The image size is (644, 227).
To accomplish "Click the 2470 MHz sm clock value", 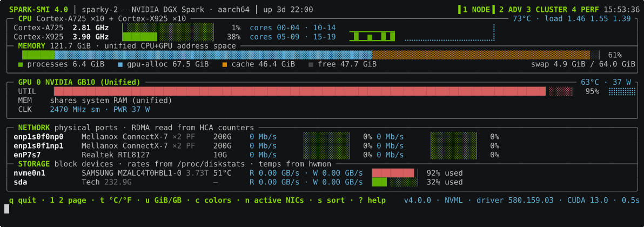I will coord(74,109).
